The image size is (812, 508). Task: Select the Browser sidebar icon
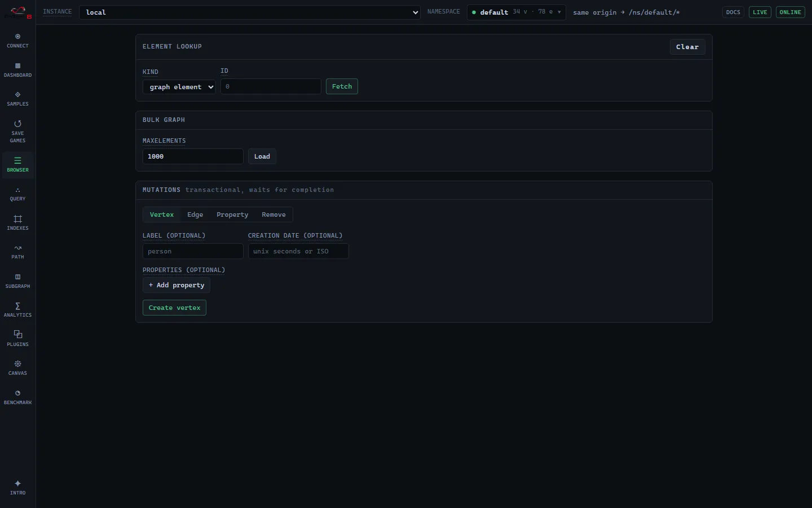pos(17,165)
